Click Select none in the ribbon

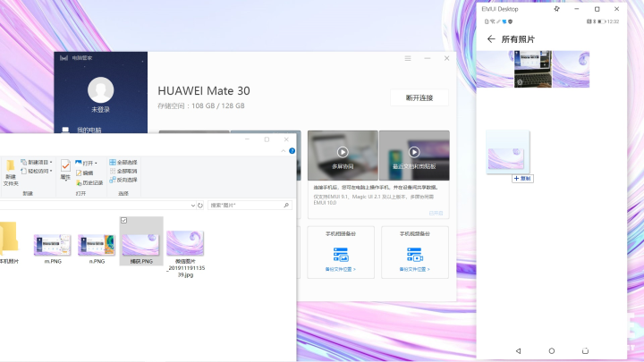pos(123,171)
